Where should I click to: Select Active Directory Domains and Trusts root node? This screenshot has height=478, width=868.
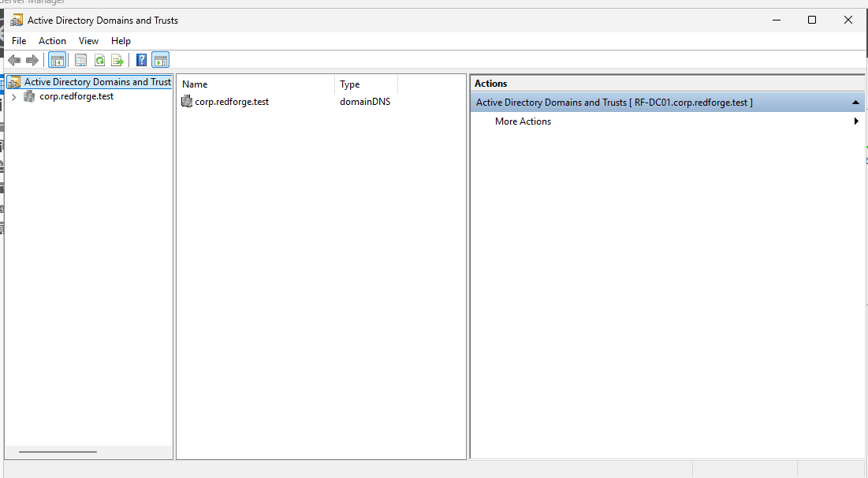tap(98, 82)
